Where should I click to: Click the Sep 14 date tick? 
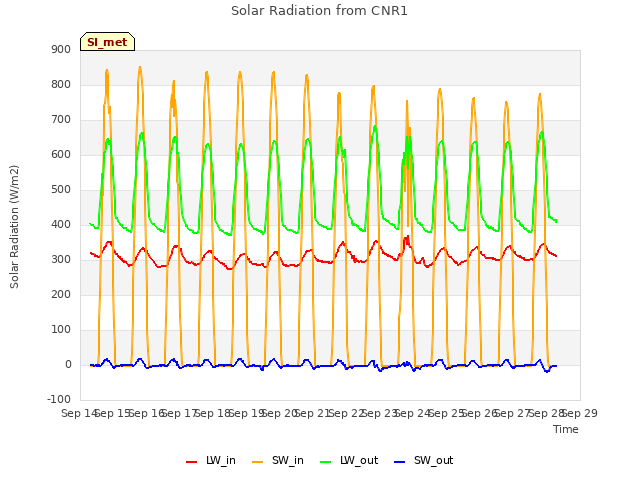[80, 413]
